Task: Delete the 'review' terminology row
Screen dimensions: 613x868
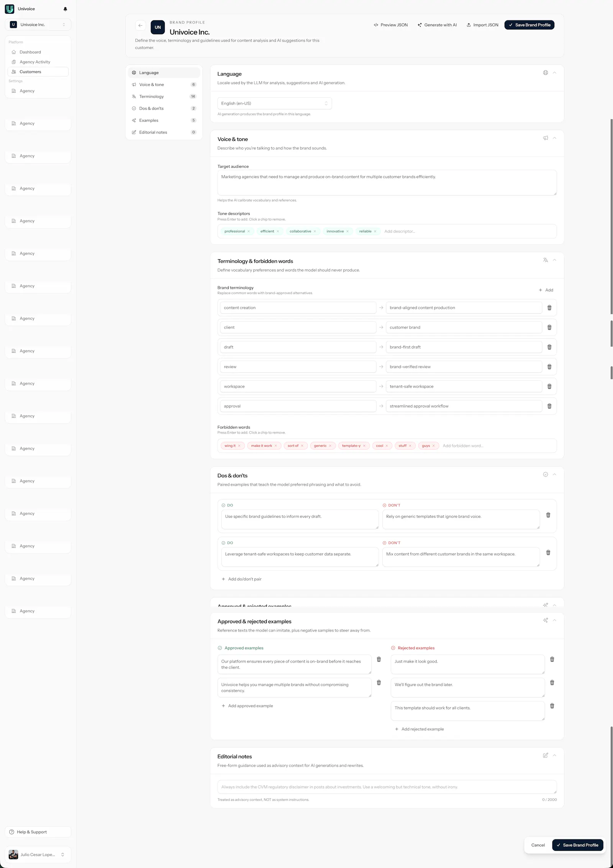Action: (549, 367)
